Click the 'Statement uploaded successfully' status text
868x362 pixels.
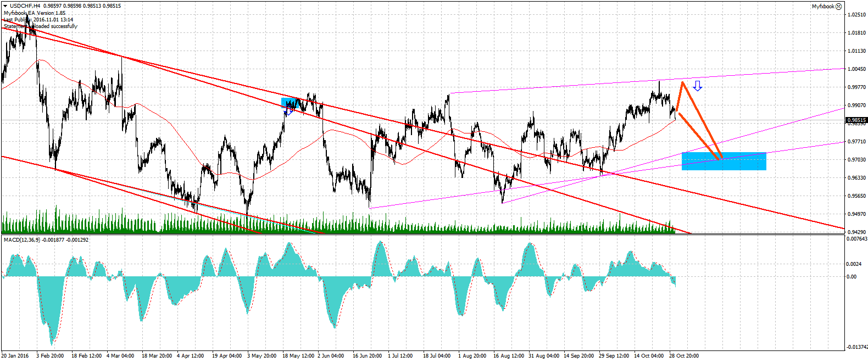41,26
